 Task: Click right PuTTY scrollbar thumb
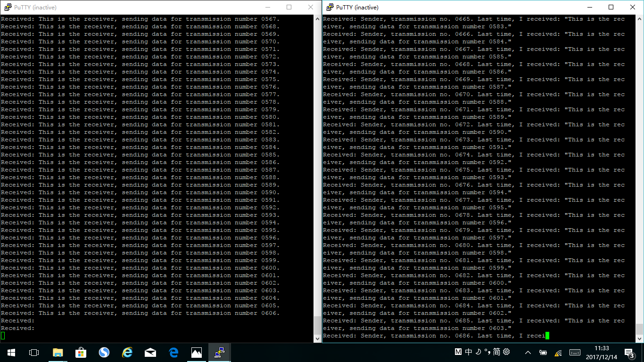click(x=640, y=329)
